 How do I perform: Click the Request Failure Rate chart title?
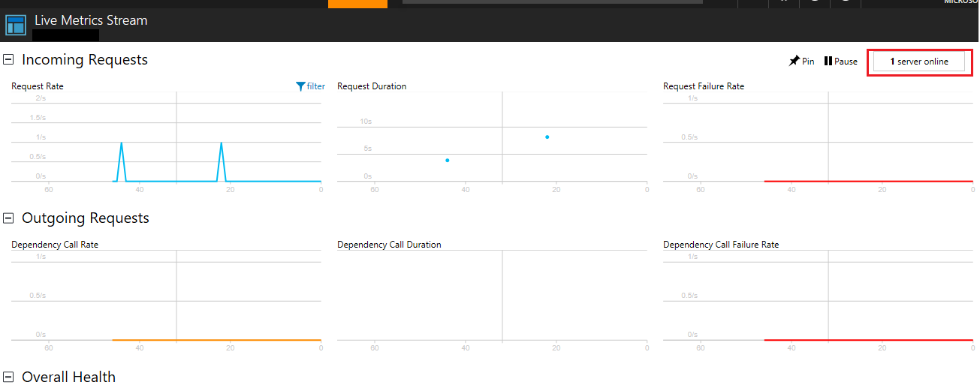click(704, 86)
